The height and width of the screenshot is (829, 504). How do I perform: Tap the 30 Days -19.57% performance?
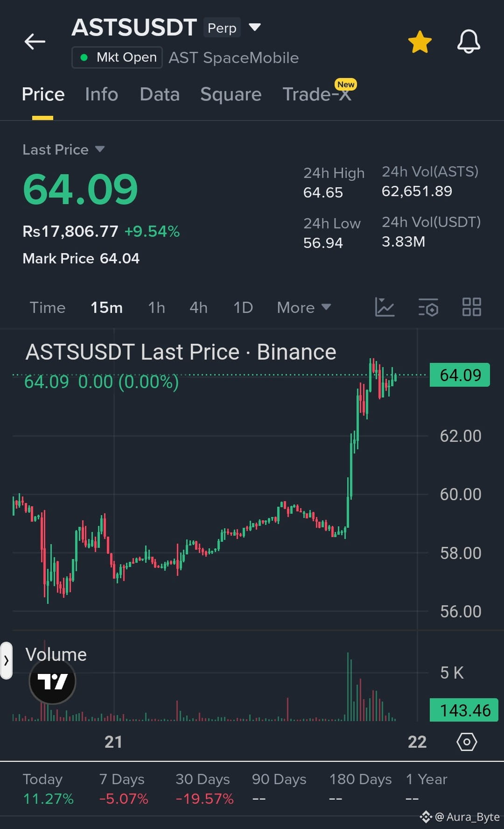point(204,789)
